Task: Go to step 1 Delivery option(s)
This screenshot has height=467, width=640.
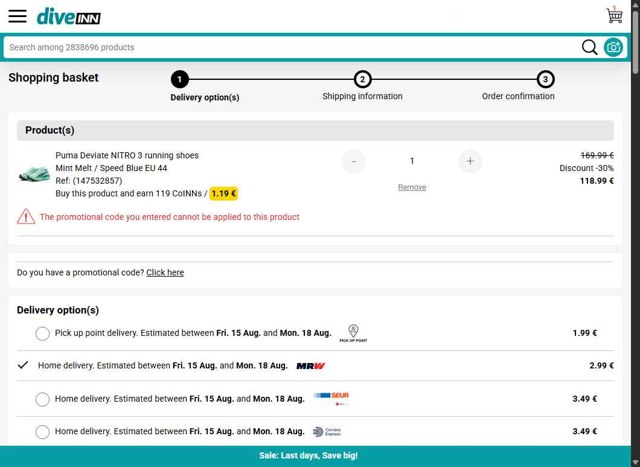Action: [180, 79]
